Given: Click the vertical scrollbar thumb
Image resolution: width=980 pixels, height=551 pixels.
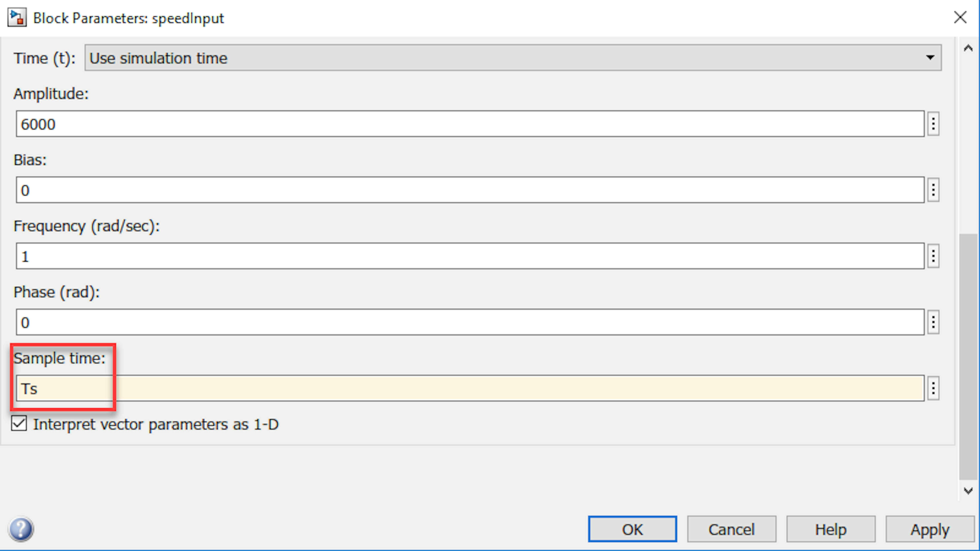Looking at the screenshot, I should (968, 357).
